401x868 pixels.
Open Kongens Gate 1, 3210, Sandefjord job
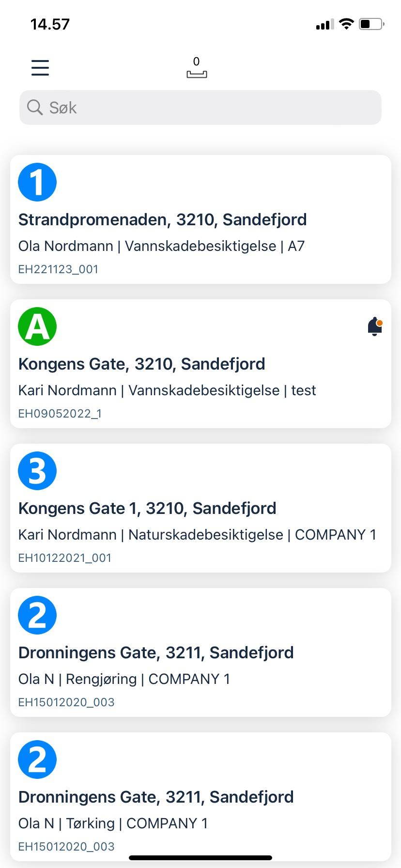tap(147, 509)
